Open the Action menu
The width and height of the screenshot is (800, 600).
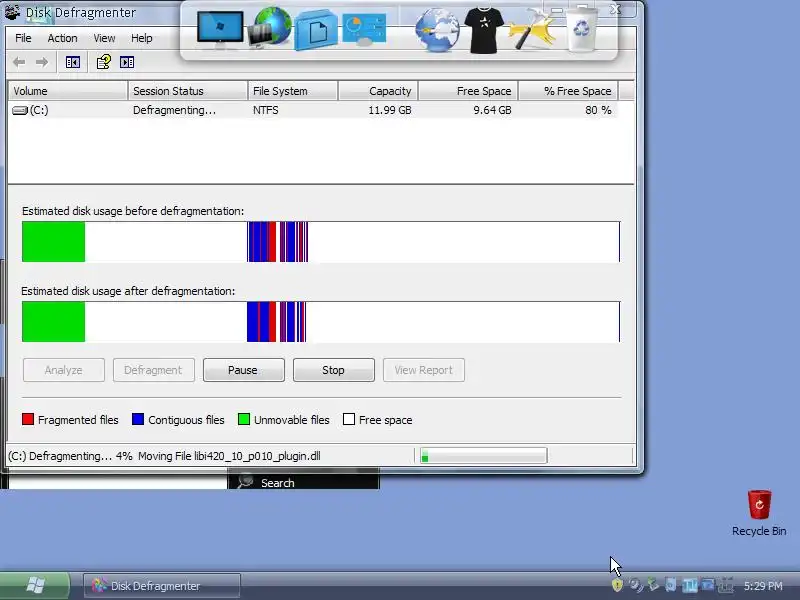62,38
